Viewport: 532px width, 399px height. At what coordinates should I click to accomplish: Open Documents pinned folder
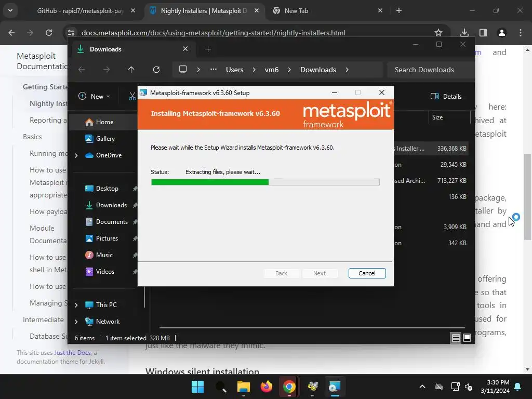[x=112, y=221]
